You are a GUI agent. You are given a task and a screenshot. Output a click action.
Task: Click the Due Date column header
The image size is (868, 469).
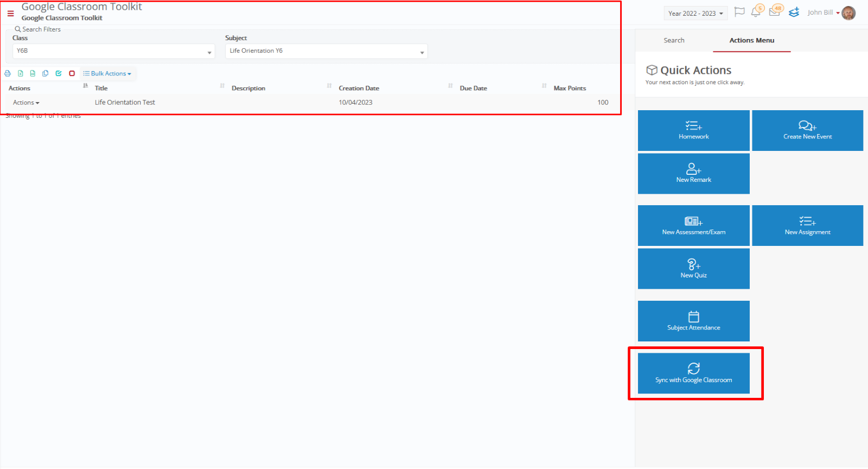[473, 88]
